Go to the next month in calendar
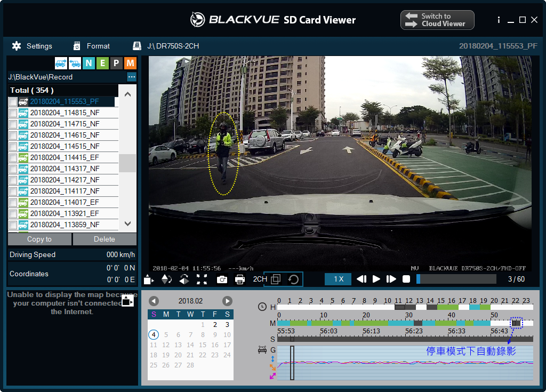Viewport: 546px width, 392px height. [x=227, y=301]
